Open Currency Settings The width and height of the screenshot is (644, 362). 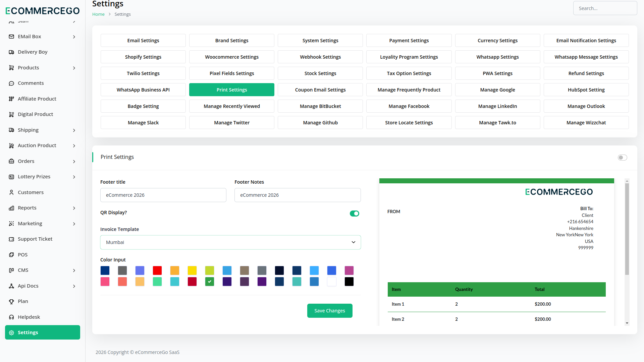pyautogui.click(x=497, y=41)
